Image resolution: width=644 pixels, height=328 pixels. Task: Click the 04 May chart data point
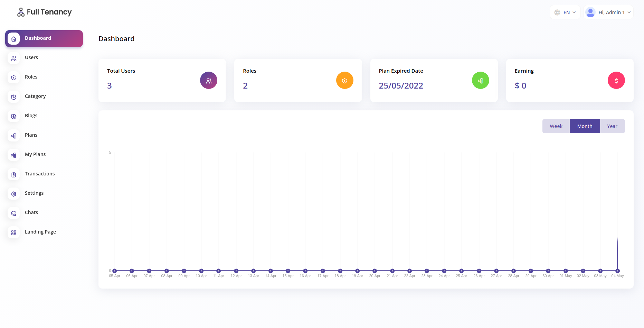(x=617, y=271)
